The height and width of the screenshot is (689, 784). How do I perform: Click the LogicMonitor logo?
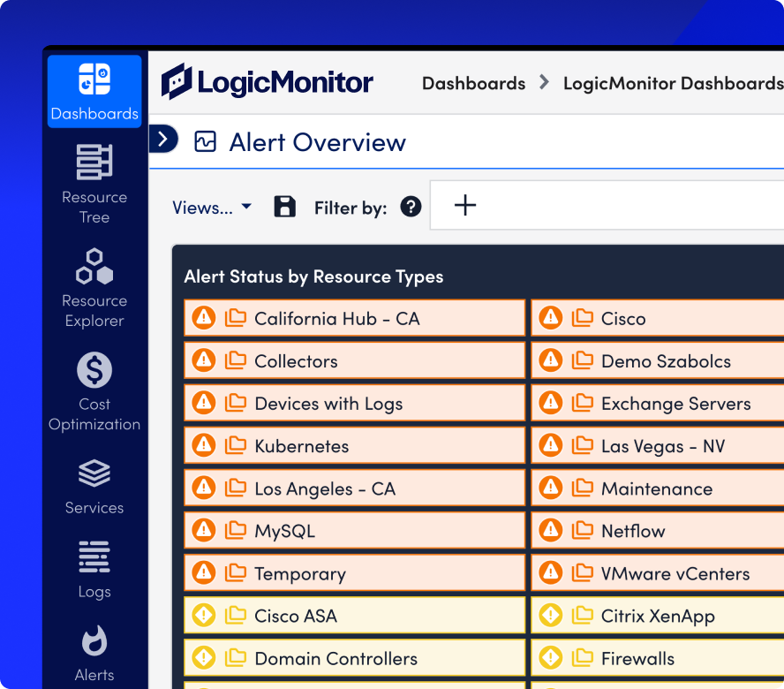(x=268, y=83)
